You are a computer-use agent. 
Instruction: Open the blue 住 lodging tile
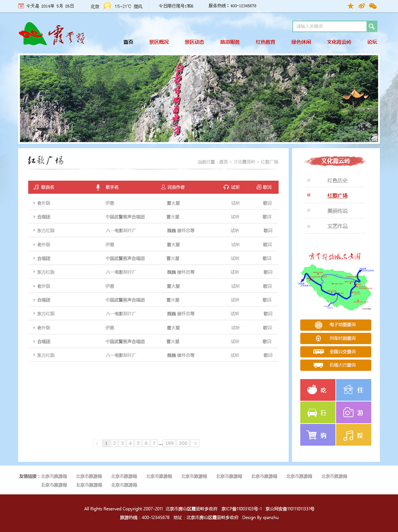point(353,390)
